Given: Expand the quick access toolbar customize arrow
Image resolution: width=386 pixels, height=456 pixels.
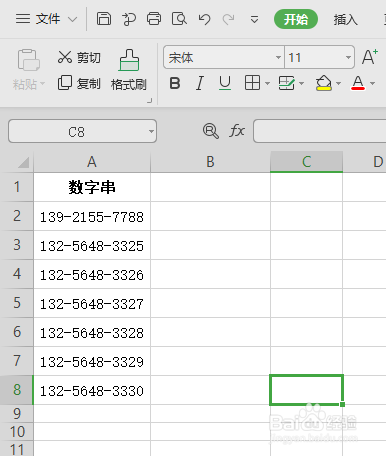Looking at the screenshot, I should [x=254, y=19].
